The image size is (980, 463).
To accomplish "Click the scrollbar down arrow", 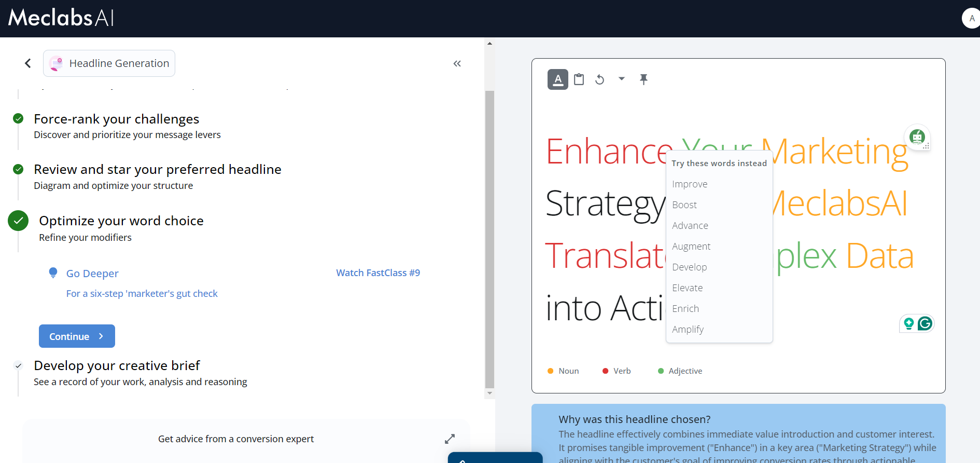I will point(489,393).
